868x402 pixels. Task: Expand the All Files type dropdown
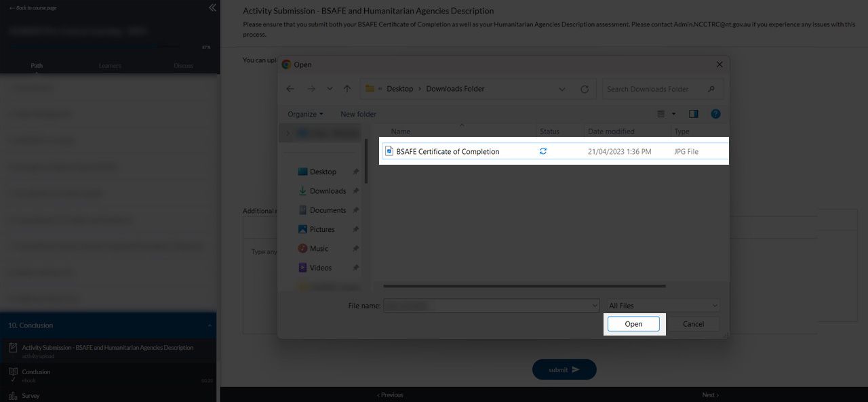click(x=663, y=306)
